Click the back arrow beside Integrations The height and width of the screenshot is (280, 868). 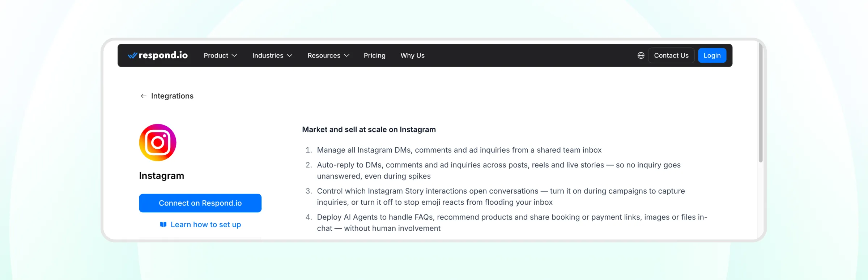(144, 96)
